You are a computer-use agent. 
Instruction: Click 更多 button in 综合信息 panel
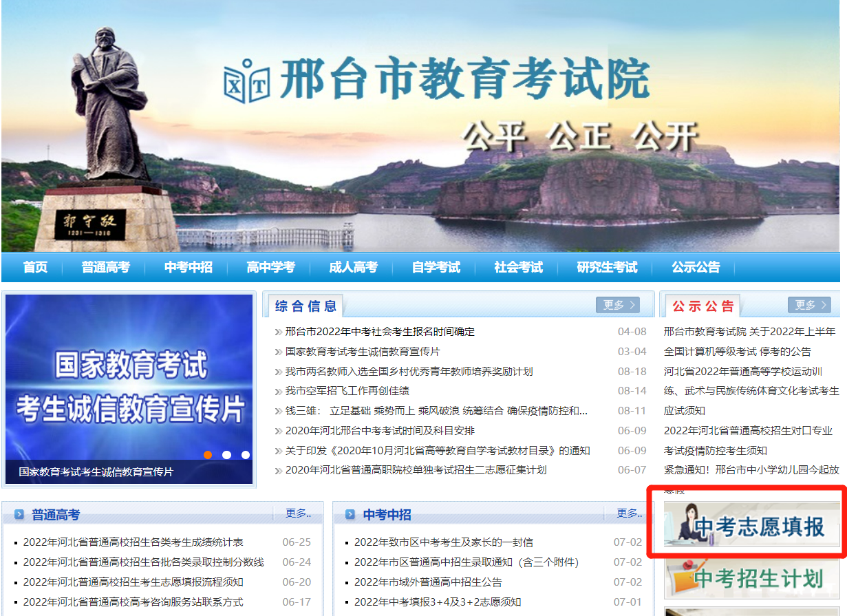click(618, 305)
